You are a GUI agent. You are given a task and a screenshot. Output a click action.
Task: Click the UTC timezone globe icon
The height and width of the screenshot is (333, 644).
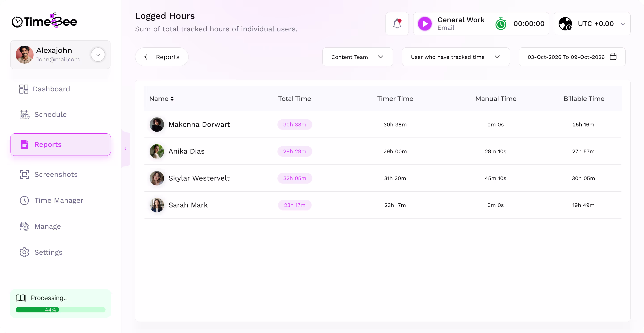pos(565,24)
